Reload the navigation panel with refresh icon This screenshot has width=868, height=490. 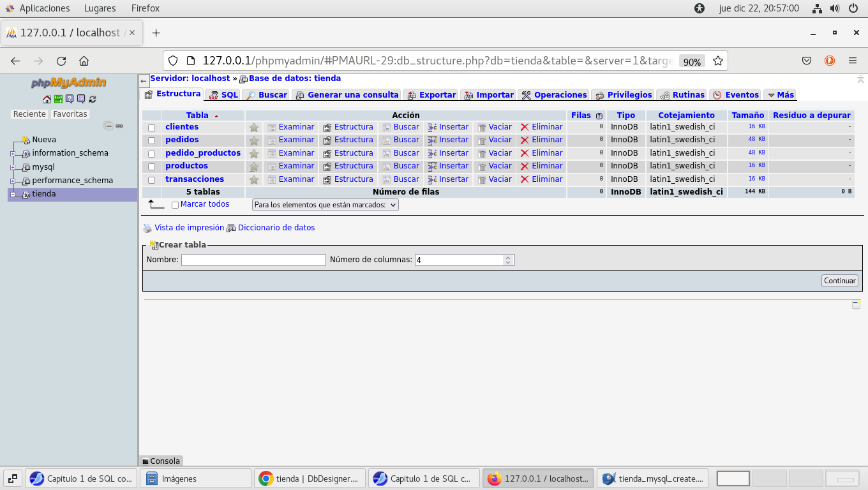(93, 99)
